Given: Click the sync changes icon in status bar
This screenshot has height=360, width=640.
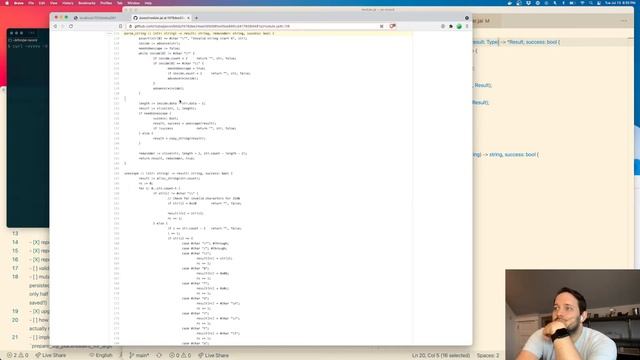Looking at the screenshot, I should (x=159, y=356).
